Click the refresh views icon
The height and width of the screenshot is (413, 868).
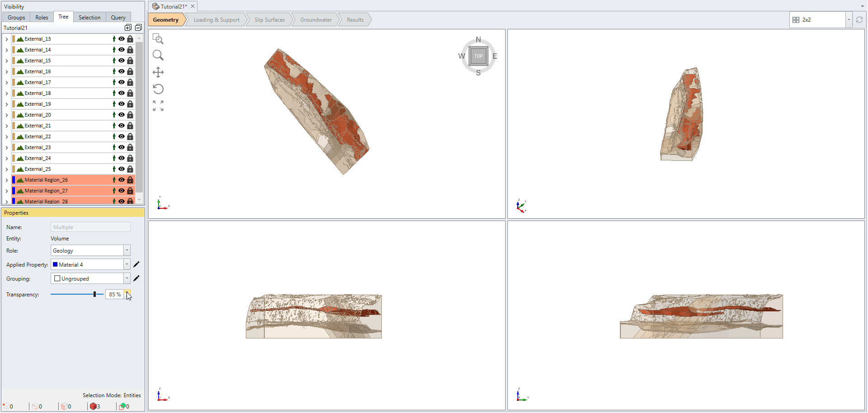860,19
